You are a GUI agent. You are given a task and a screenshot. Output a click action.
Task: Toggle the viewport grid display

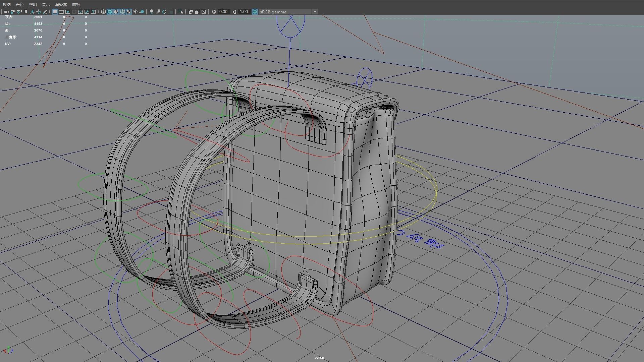(55, 12)
